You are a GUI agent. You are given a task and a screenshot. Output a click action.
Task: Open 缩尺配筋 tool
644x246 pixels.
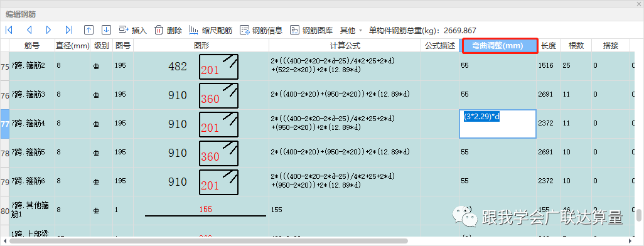coord(211,30)
